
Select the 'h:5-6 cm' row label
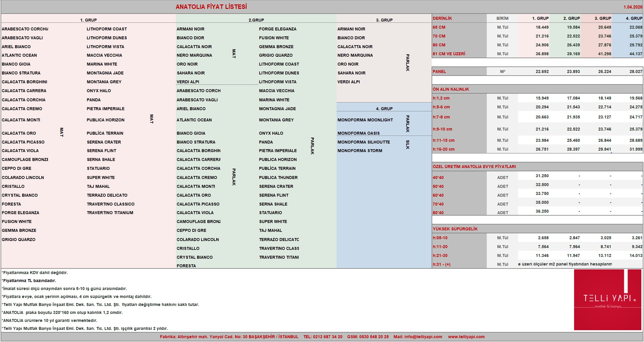coord(441,107)
